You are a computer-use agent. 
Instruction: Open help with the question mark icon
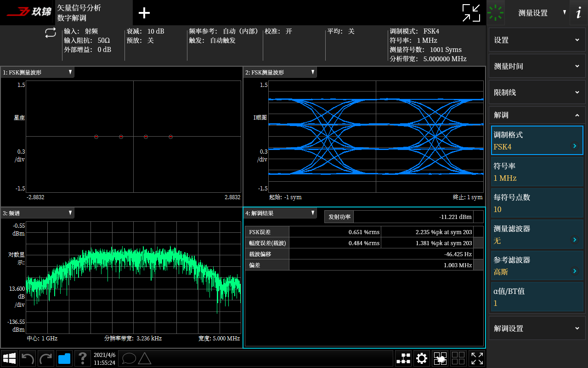(83, 358)
